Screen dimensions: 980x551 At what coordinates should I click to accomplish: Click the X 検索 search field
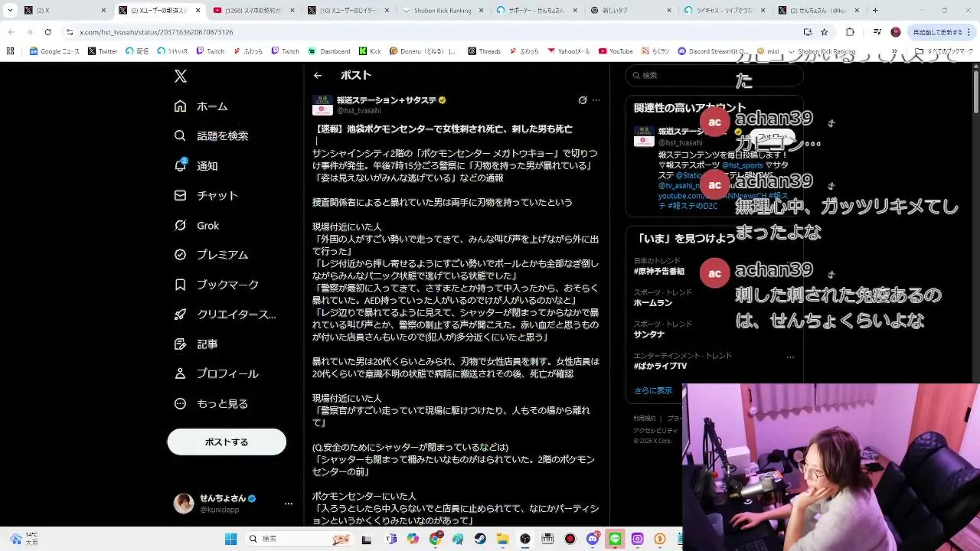coord(714,75)
